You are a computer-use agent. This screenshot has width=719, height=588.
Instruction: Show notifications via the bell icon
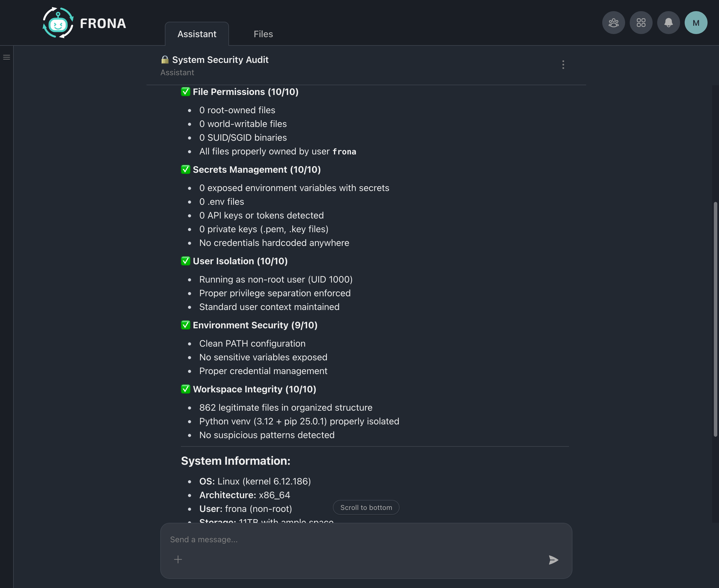(x=668, y=23)
